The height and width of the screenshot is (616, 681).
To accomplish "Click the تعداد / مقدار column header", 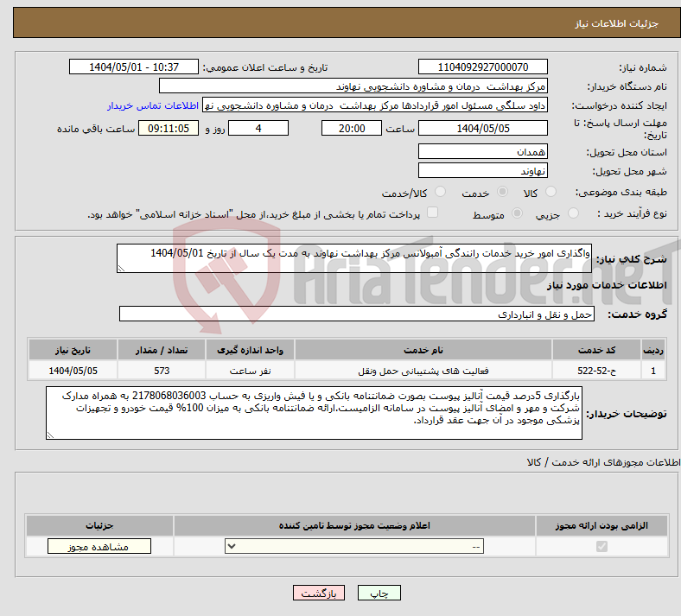I will [x=162, y=350].
